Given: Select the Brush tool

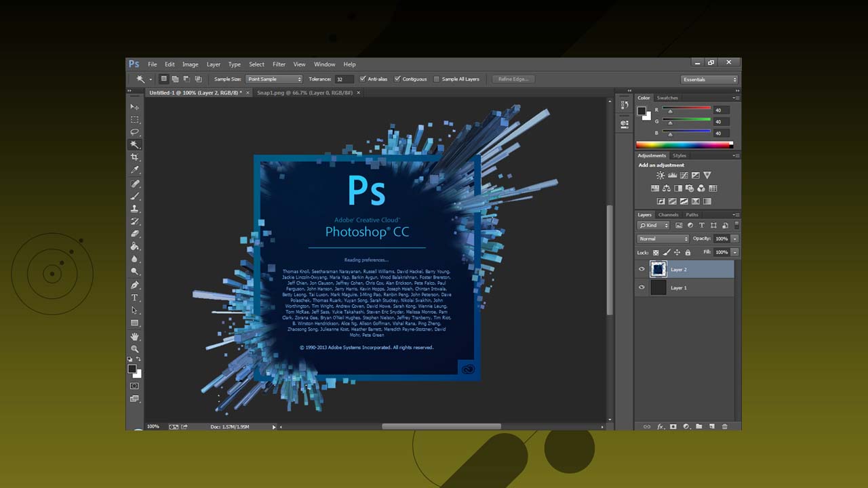Looking at the screenshot, I should pyautogui.click(x=134, y=196).
